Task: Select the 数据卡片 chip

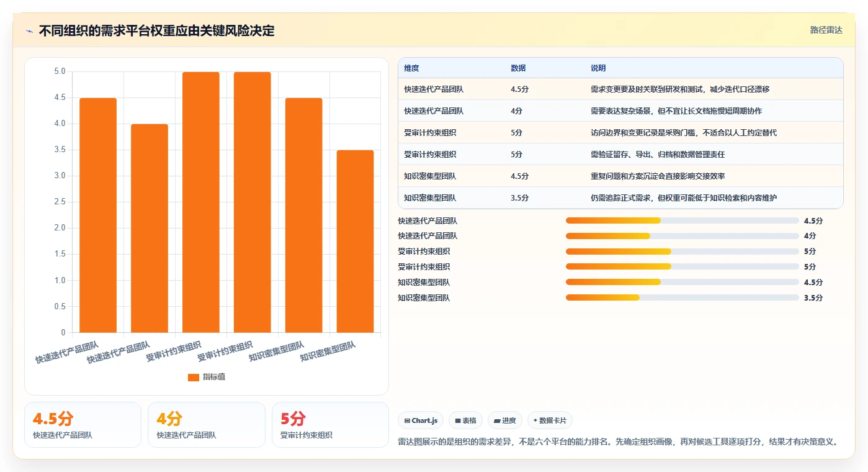Action: pyautogui.click(x=550, y=420)
